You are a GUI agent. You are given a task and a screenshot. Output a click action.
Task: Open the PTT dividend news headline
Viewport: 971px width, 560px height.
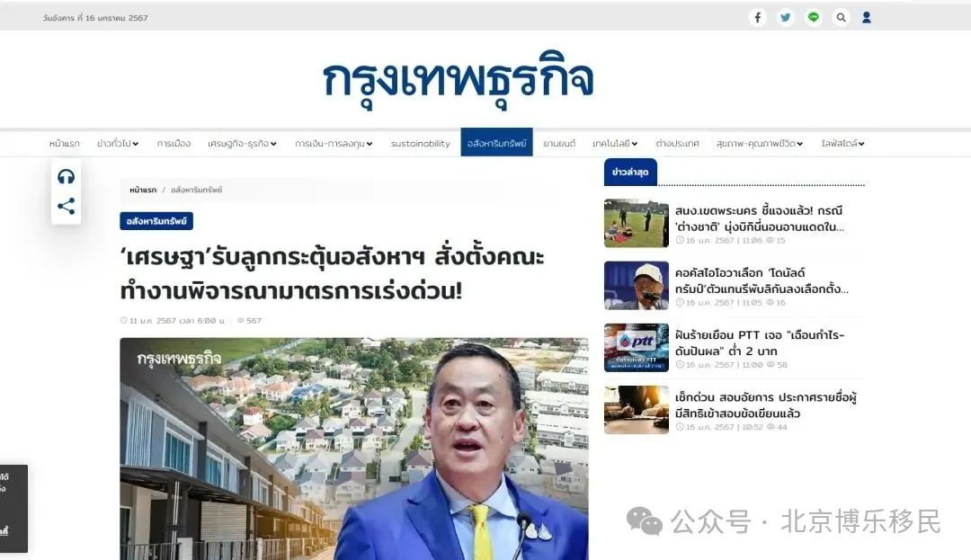tap(760, 342)
